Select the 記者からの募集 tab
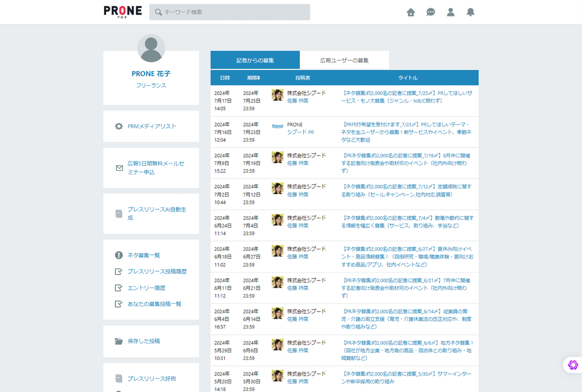 255,59
